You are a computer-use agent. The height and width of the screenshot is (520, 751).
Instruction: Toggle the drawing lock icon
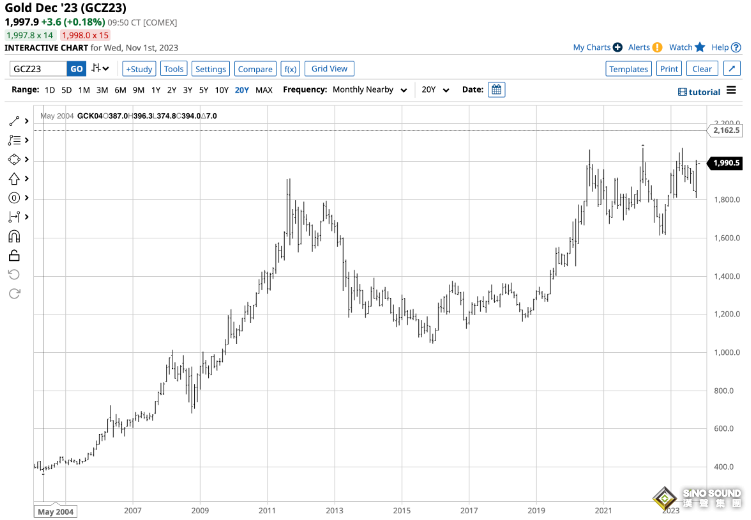pyautogui.click(x=14, y=255)
